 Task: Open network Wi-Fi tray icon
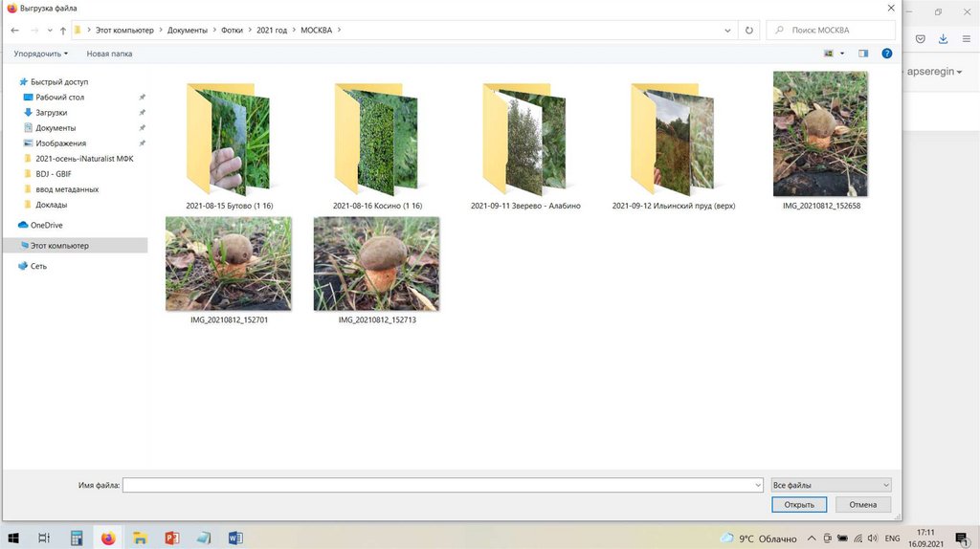857,538
